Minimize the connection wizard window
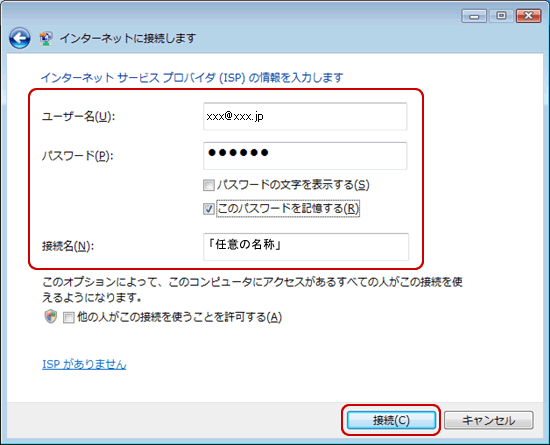This screenshot has height=445, width=550. click(x=474, y=16)
